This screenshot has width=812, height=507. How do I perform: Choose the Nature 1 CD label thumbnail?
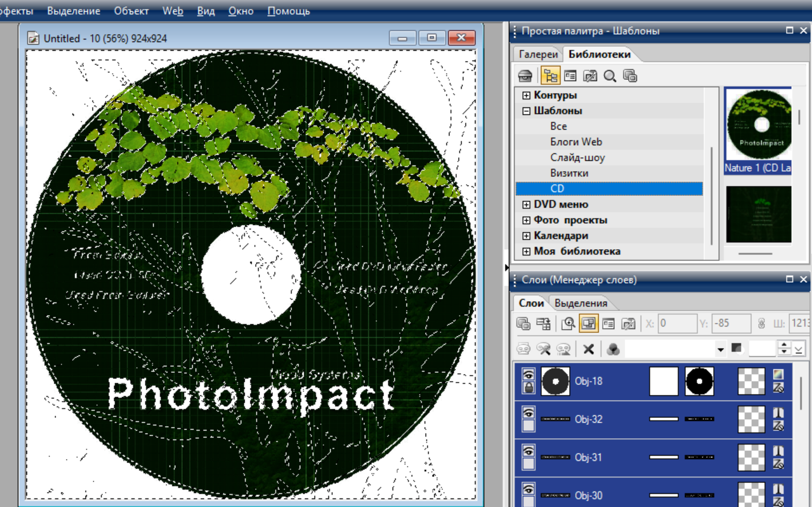(758, 130)
